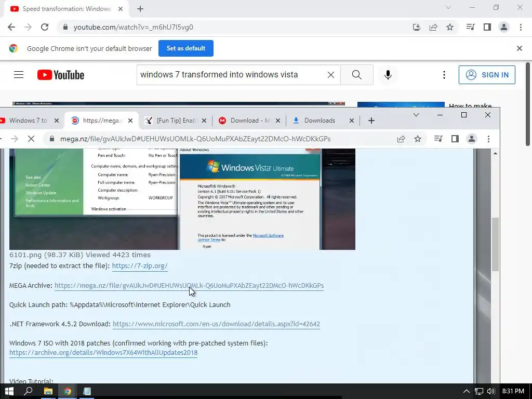532x399 pixels.
Task: Open the Windows Start menu
Action: point(9,391)
